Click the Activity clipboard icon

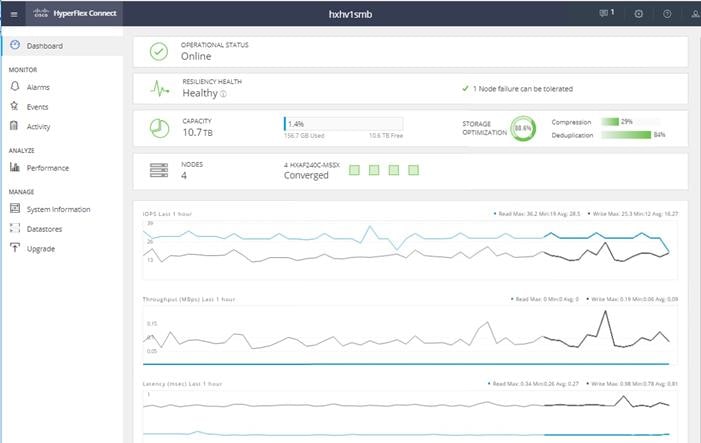(x=14, y=125)
